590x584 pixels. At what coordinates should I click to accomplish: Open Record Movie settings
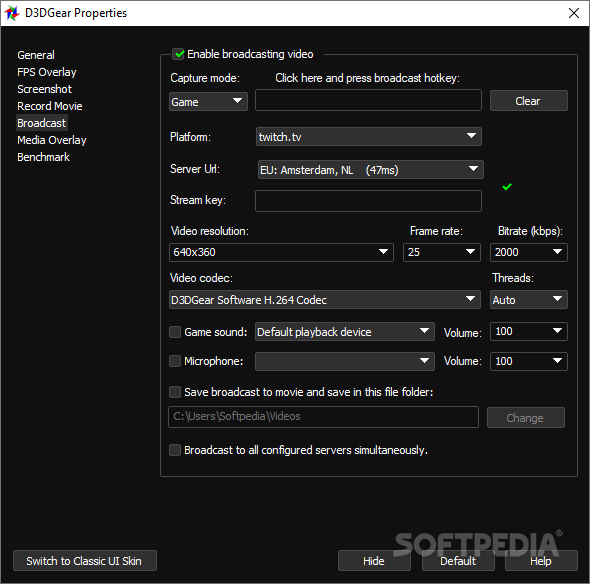pyautogui.click(x=50, y=106)
